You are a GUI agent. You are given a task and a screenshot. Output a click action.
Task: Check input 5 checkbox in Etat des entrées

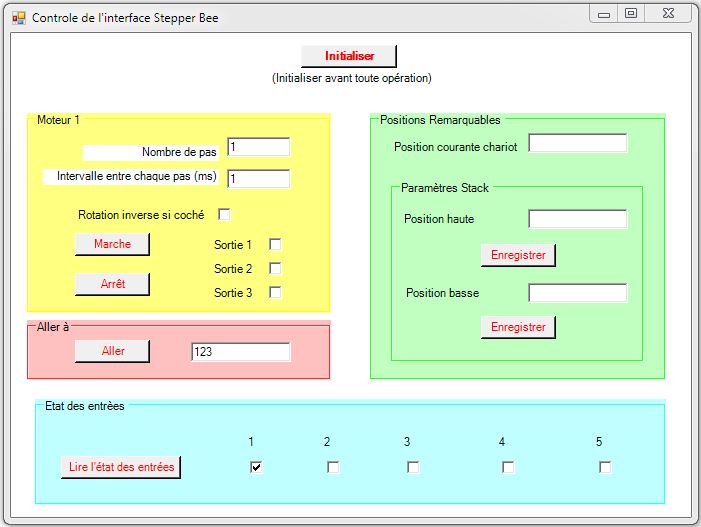coord(605,467)
